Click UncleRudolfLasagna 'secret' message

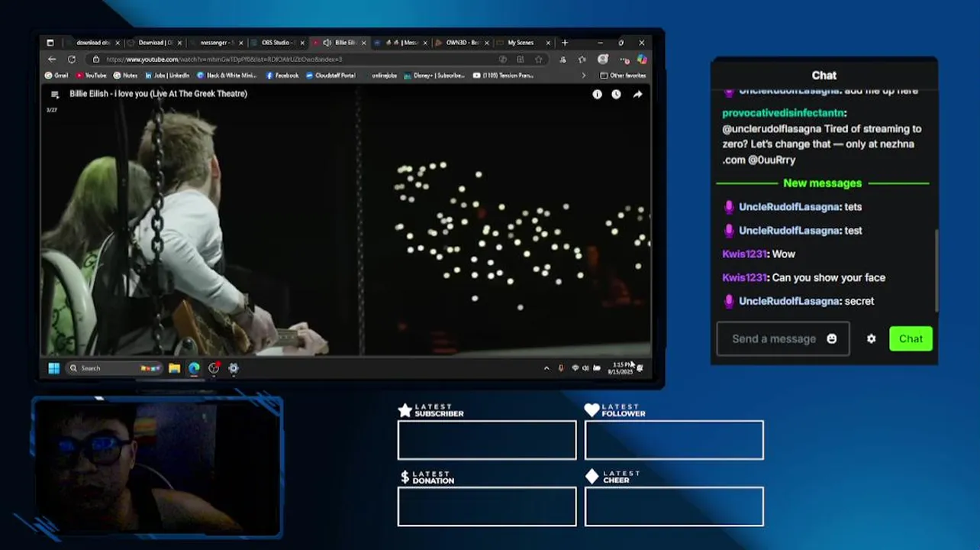(798, 301)
